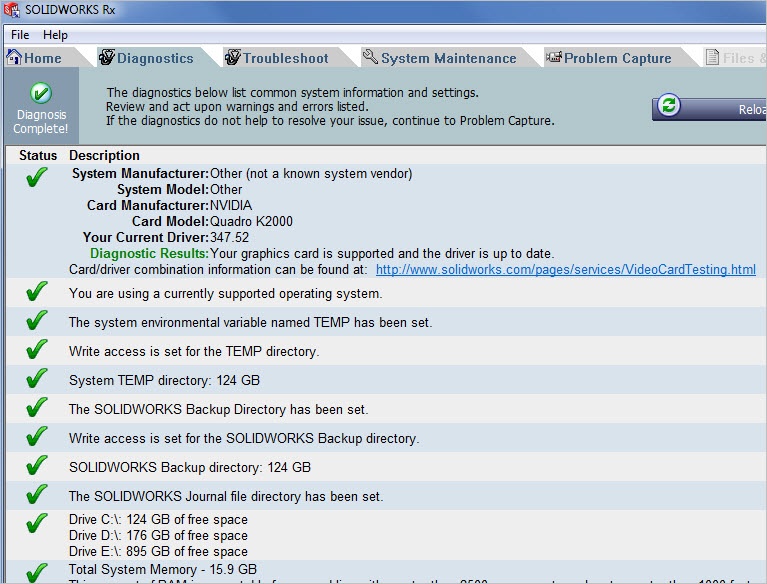Click the Diagnostics tab icon
This screenshot has height=584, width=767.
[x=107, y=57]
